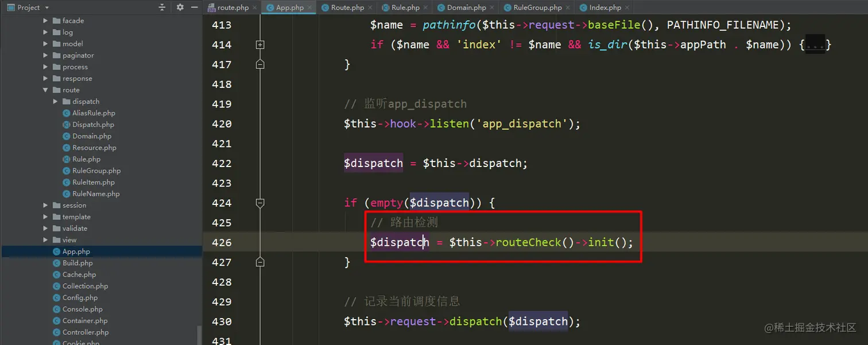Screen dimensions: 868x345
Task: Click line number 426 in gutter
Action: (x=222, y=242)
